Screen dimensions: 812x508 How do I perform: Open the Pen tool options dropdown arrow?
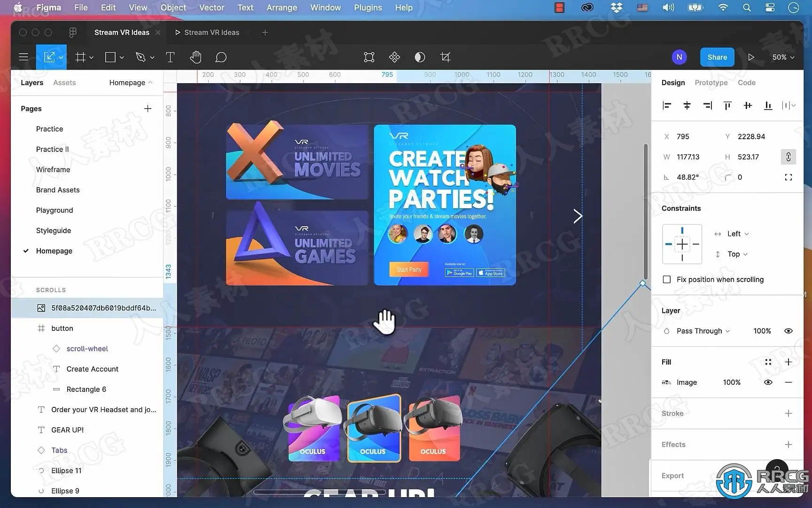(x=152, y=58)
